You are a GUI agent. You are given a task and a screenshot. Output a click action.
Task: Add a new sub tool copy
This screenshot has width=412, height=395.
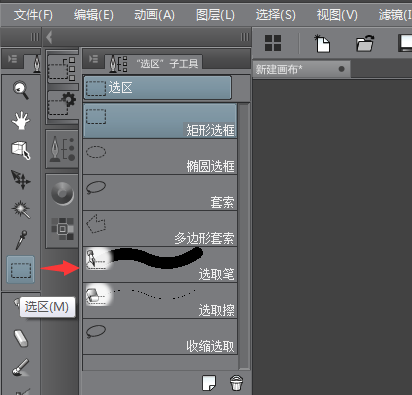pyautogui.click(x=209, y=383)
